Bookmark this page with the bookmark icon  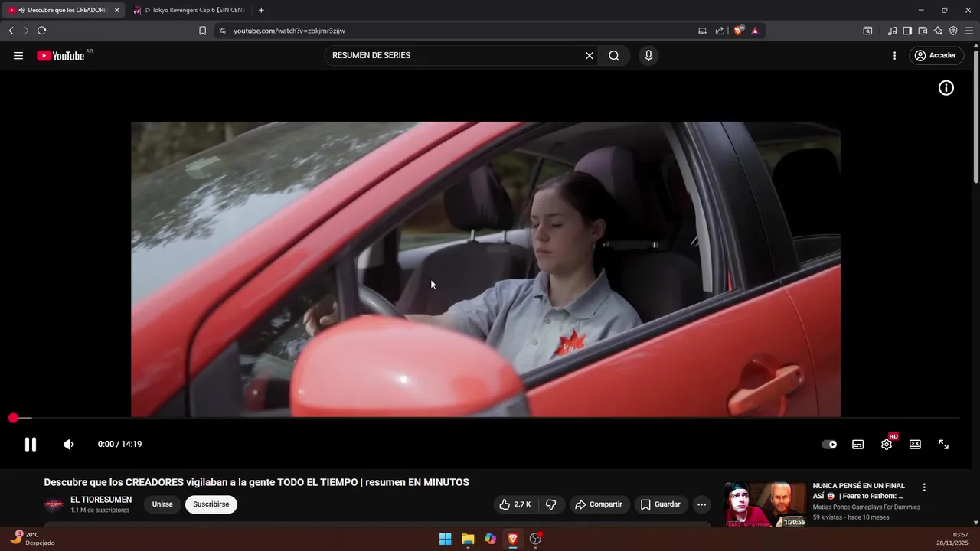tap(202, 31)
